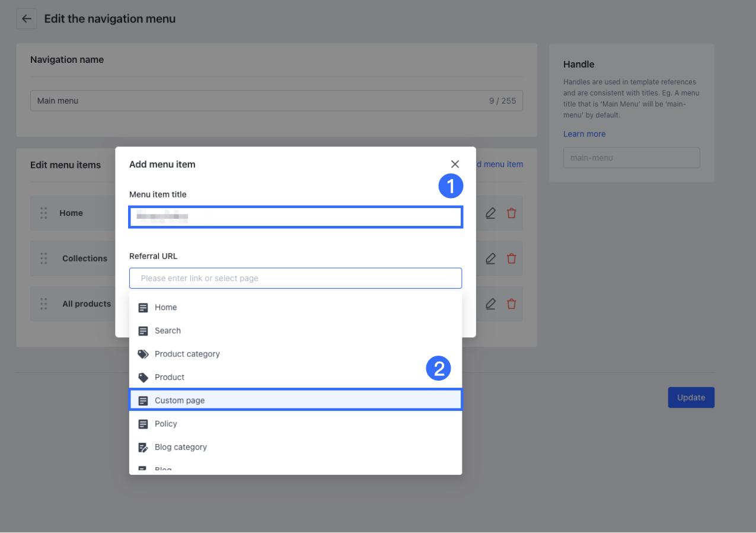The image size is (756, 533).
Task: Open the Learn more link
Action: point(584,134)
